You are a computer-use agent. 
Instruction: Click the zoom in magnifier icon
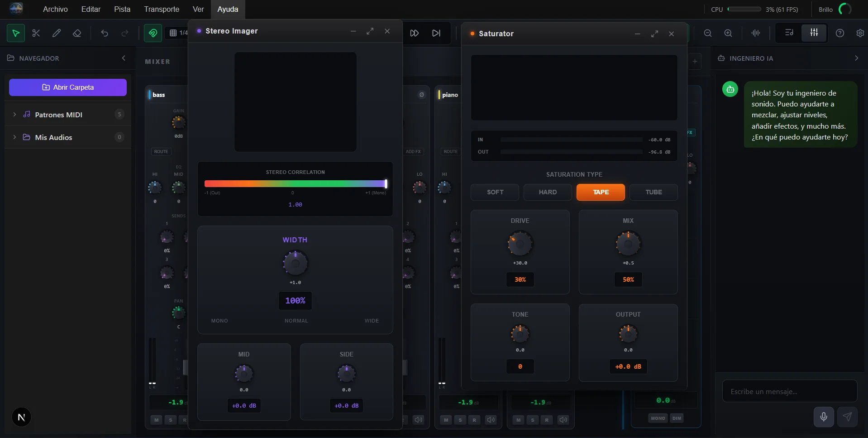pyautogui.click(x=728, y=33)
